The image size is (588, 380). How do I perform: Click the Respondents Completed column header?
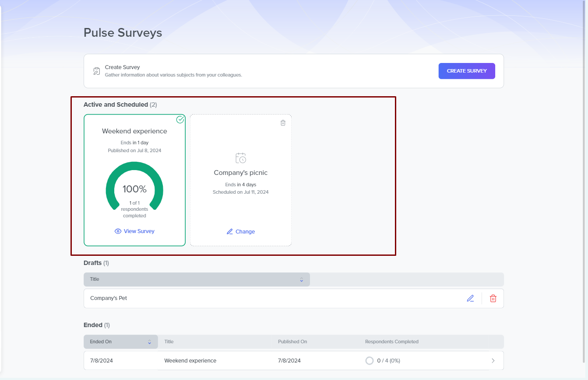391,342
